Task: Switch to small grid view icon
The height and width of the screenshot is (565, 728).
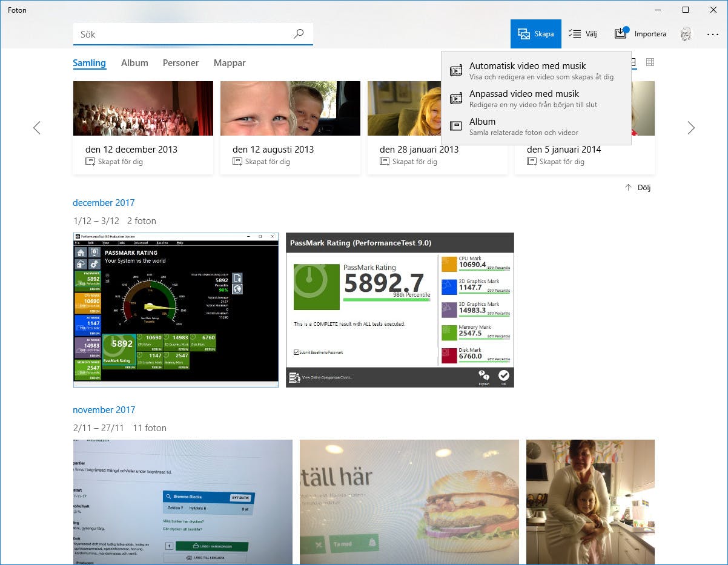Action: pyautogui.click(x=650, y=62)
